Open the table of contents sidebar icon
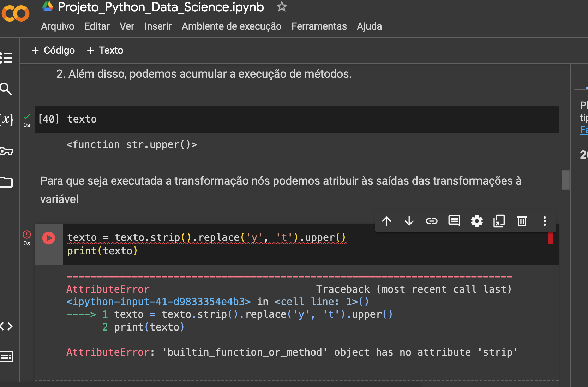588x387 pixels. 6,58
